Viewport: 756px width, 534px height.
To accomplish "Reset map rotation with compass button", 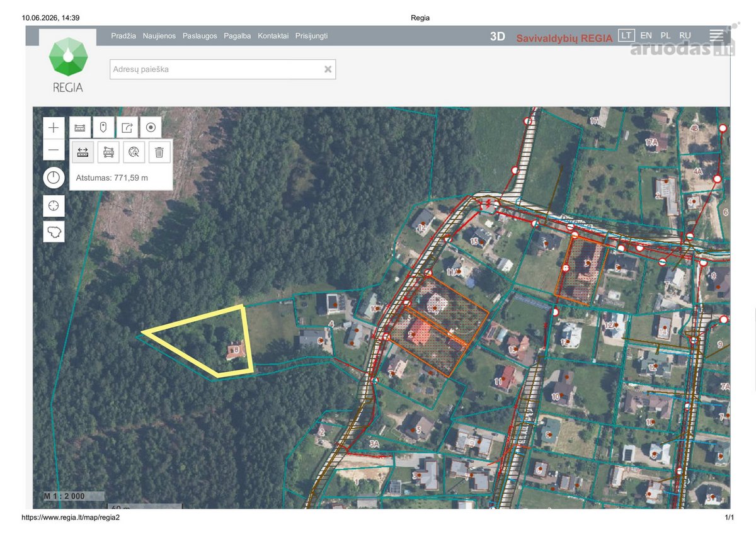I will pyautogui.click(x=54, y=178).
